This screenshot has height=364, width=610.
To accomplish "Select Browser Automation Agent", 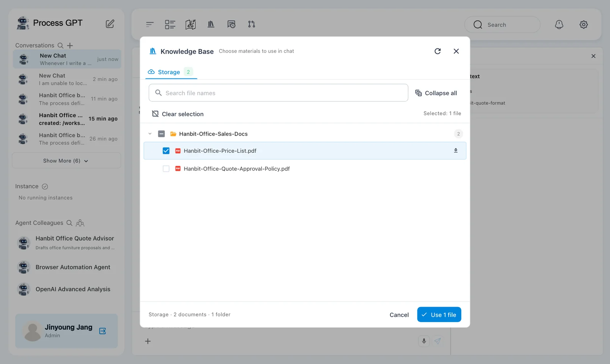I will (x=66, y=267).
